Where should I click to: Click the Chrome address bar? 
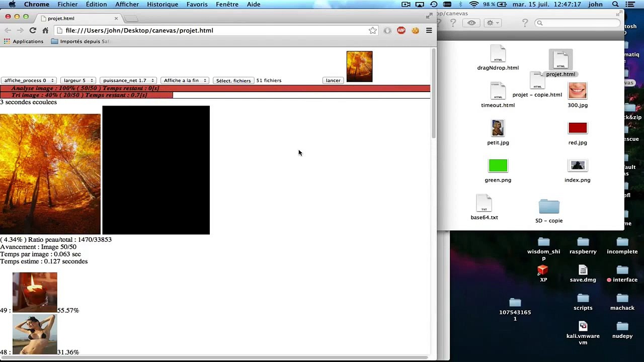click(x=215, y=31)
